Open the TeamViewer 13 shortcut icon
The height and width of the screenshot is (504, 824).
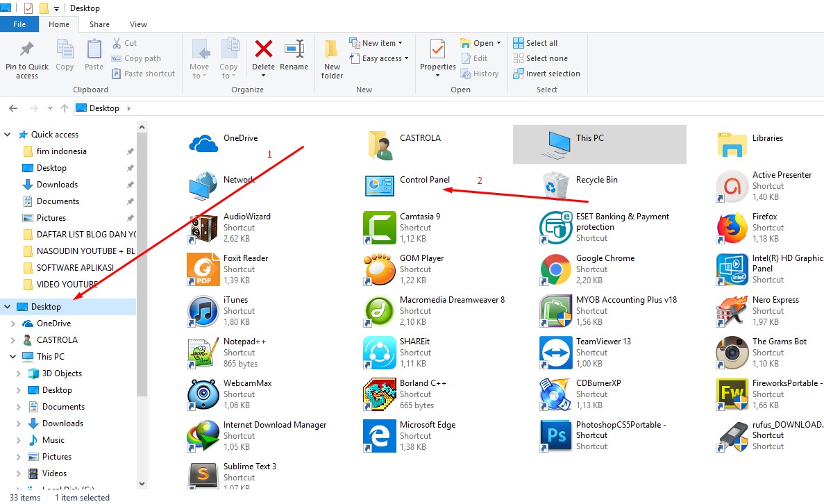555,352
